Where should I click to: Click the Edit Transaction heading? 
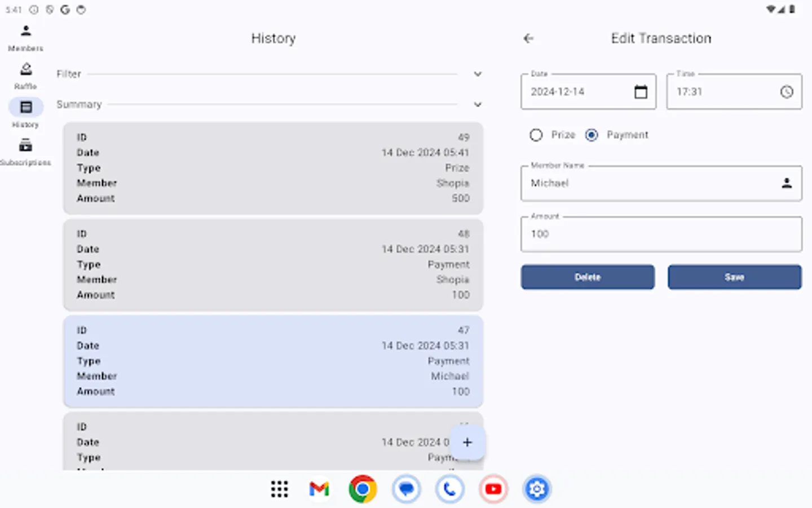click(x=661, y=38)
